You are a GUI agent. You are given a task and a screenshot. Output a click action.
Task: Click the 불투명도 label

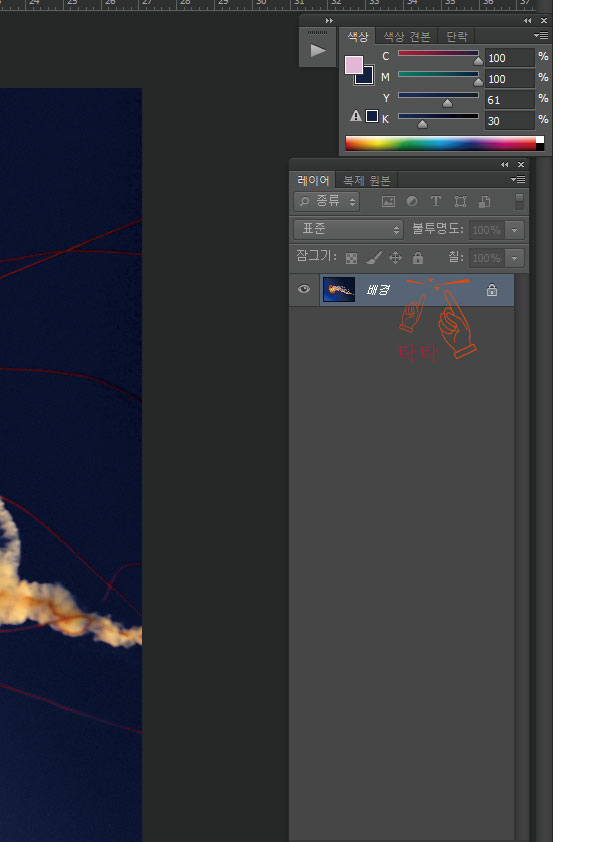(x=437, y=229)
